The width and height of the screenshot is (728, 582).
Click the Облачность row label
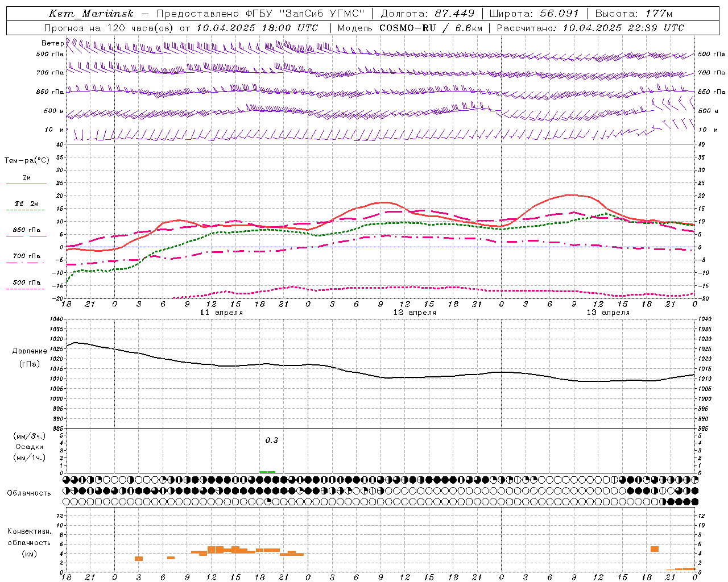[29, 493]
